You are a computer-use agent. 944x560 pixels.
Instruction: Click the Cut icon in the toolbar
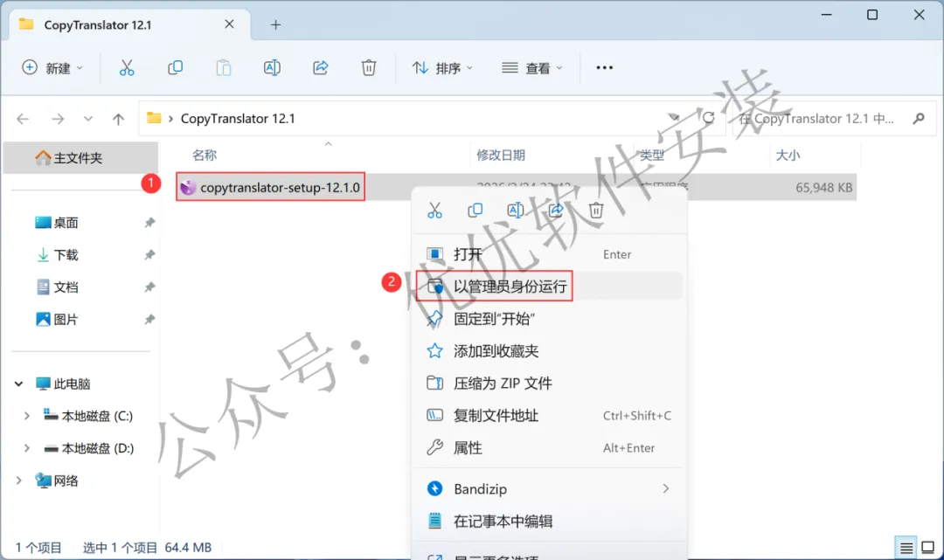(127, 68)
